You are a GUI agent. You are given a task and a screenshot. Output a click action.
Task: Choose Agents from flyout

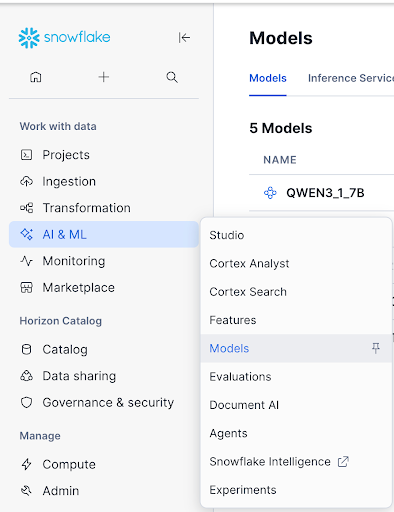[x=296, y=433]
